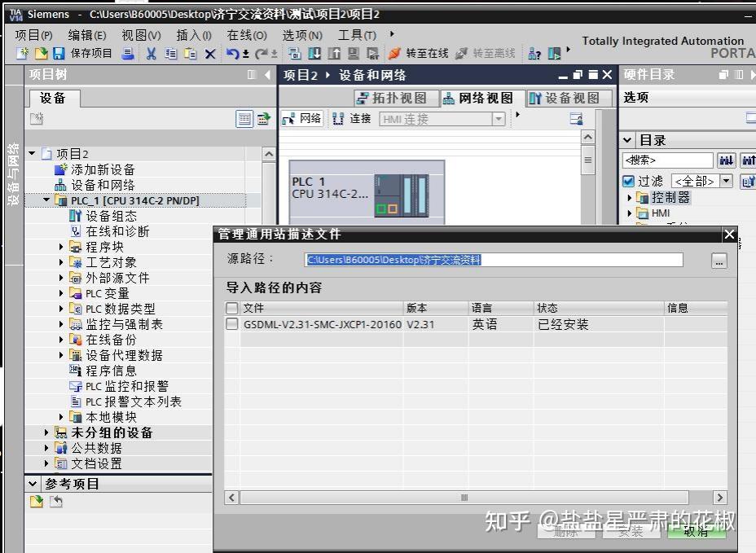This screenshot has height=553, width=756.
Task: Click the browse button beside 源路径
Action: [718, 261]
